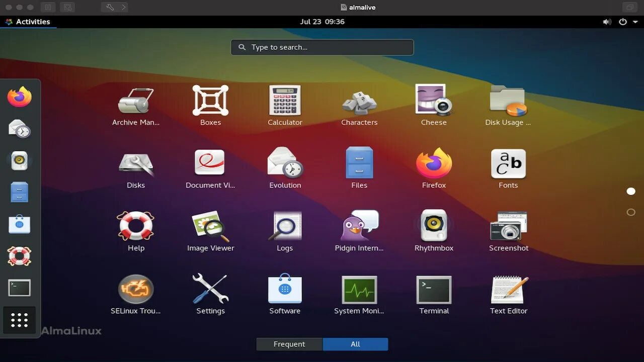Click the pause icon in window titlebar
This screenshot has width=644, height=362.
click(48, 7)
